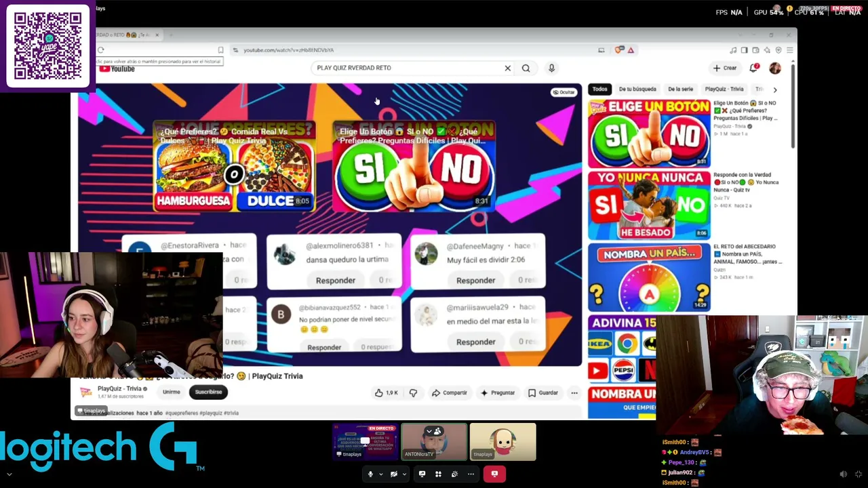Viewport: 868px width, 488px height.
Task: Reply to alexmolinero6381's comment
Action: click(x=335, y=280)
